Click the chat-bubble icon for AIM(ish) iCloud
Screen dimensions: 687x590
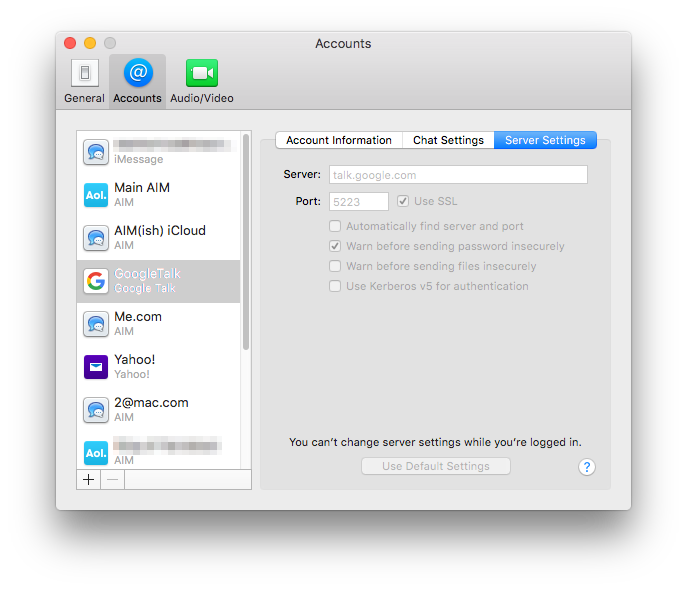point(96,238)
